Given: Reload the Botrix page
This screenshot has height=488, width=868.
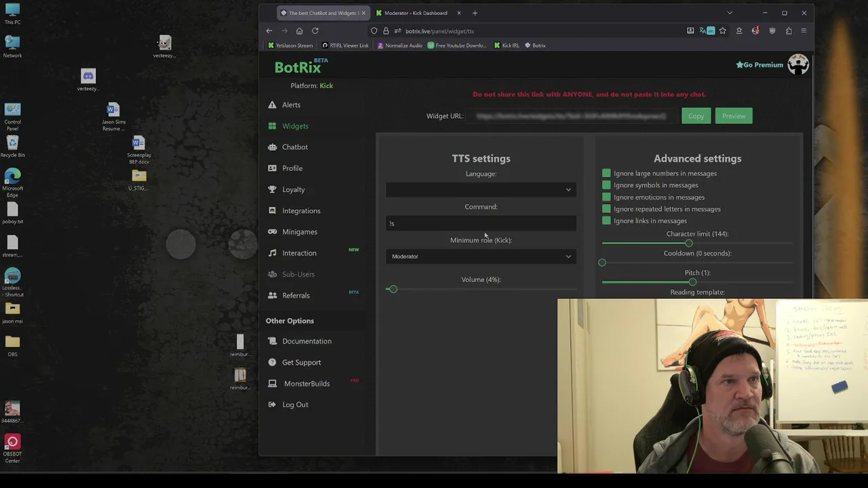Looking at the screenshot, I should 315,30.
